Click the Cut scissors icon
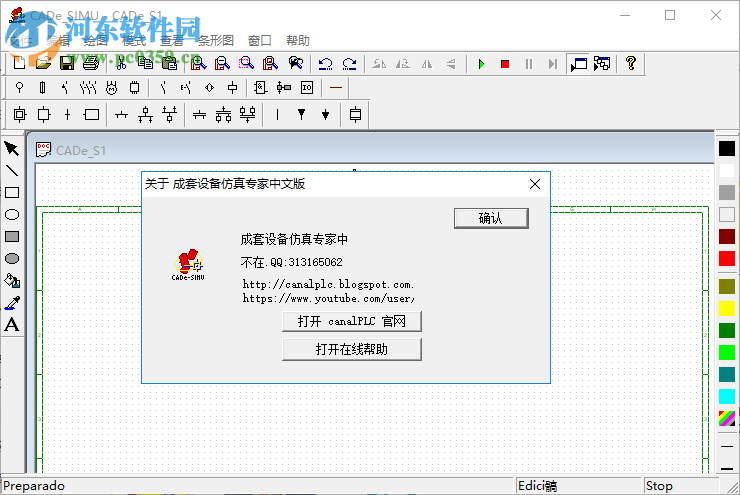740x495 pixels. coord(121,63)
